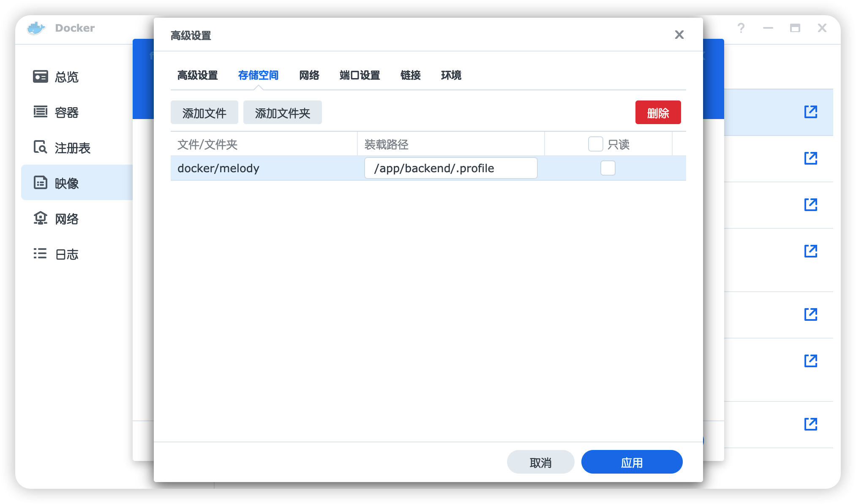The width and height of the screenshot is (856, 504).
Task: Switch to the 环境 tab
Action: tap(451, 75)
